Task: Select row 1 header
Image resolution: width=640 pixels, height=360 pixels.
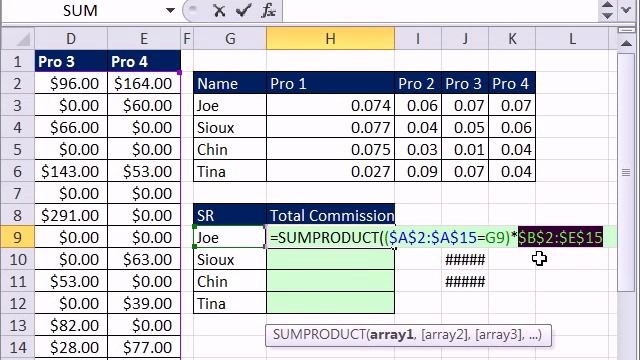Action: (x=18, y=62)
